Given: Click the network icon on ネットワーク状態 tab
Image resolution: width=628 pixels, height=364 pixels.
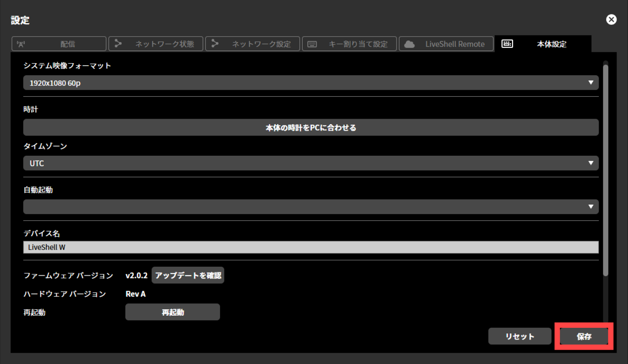Looking at the screenshot, I should pos(118,43).
